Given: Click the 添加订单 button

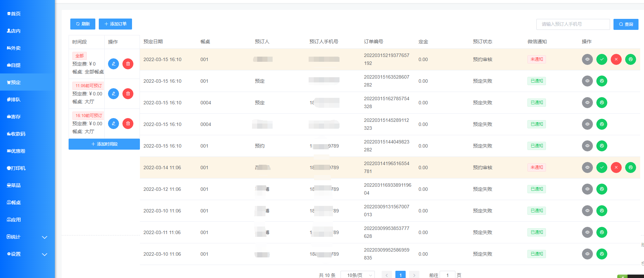Looking at the screenshot, I should point(115,24).
